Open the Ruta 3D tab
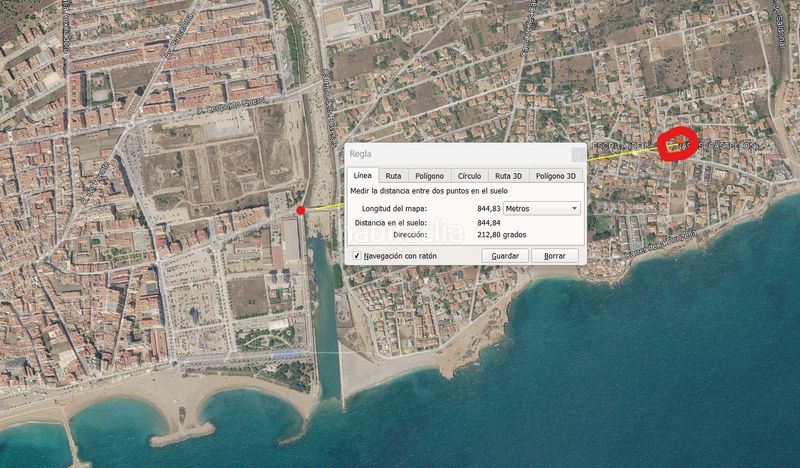The image size is (800, 468). [508, 175]
